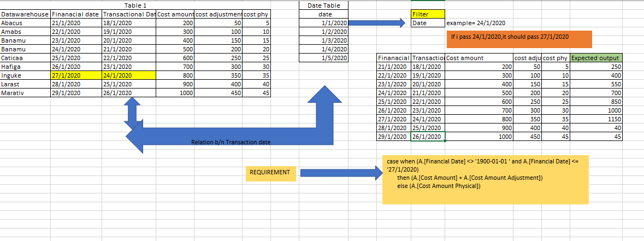Click the 'Datawarehouse' column header in Table 1
Screen dimensions: 644x241
tap(26, 15)
